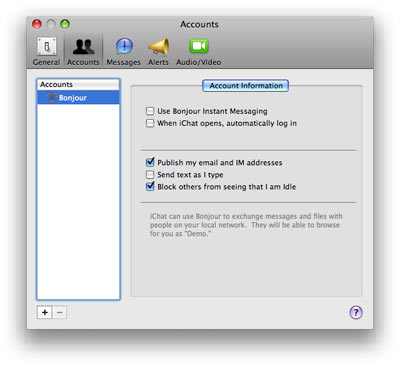Open help with the question mark button

tap(356, 312)
